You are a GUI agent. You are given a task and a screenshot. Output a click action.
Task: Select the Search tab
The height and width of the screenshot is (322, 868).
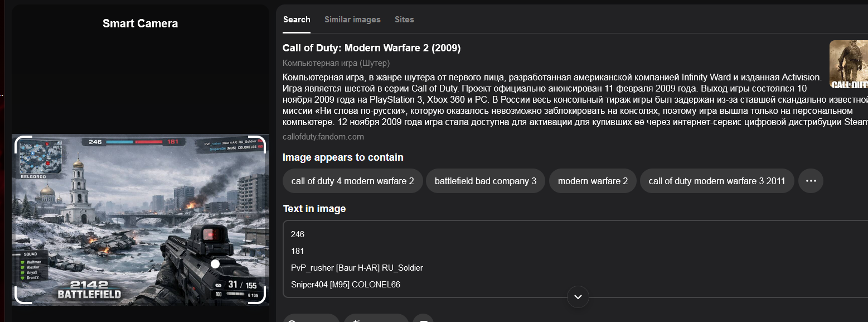pyautogui.click(x=297, y=20)
